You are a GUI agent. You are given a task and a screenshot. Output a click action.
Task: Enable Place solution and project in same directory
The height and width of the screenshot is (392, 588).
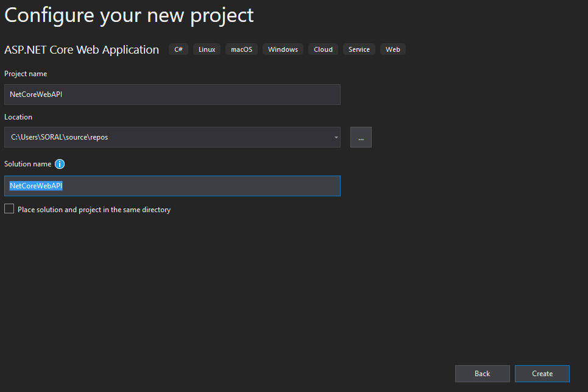pos(9,209)
